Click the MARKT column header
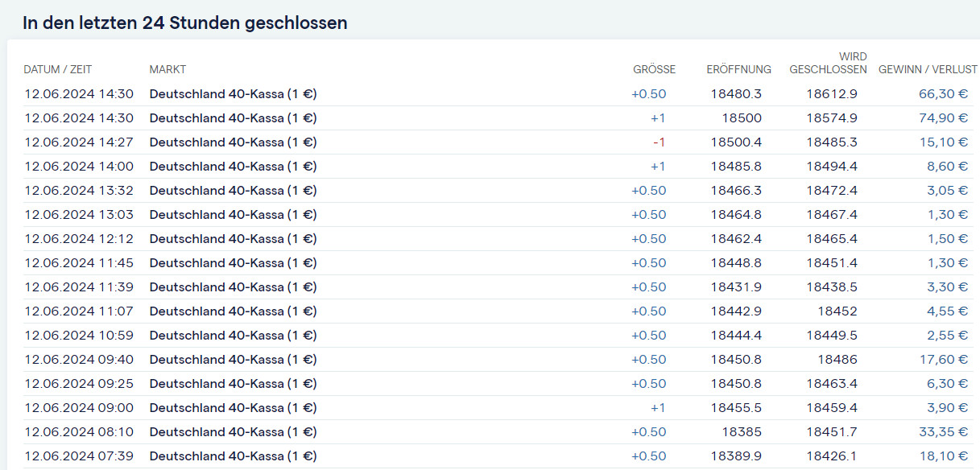The width and height of the screenshot is (980, 470). pos(167,69)
